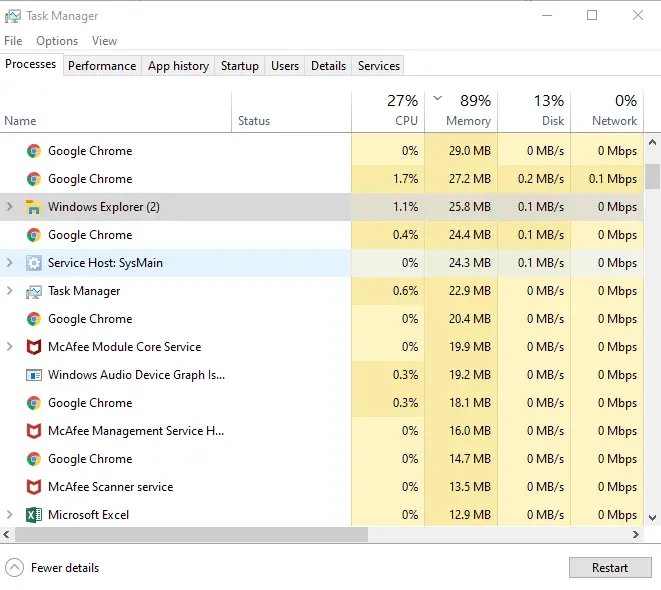Screen dimensions: 661x590
Task: Select the Service Host: SysMain process name
Action: (105, 263)
